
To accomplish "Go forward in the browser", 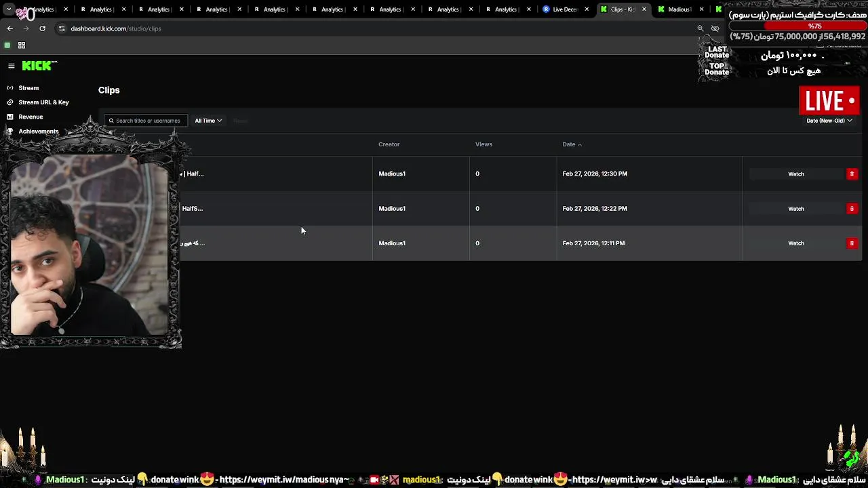I will (x=26, y=28).
